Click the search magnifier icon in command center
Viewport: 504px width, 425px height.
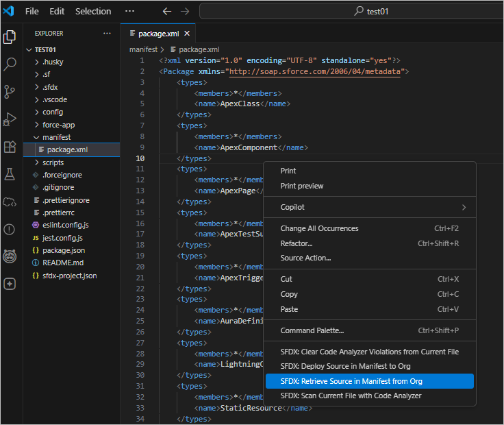(x=359, y=11)
